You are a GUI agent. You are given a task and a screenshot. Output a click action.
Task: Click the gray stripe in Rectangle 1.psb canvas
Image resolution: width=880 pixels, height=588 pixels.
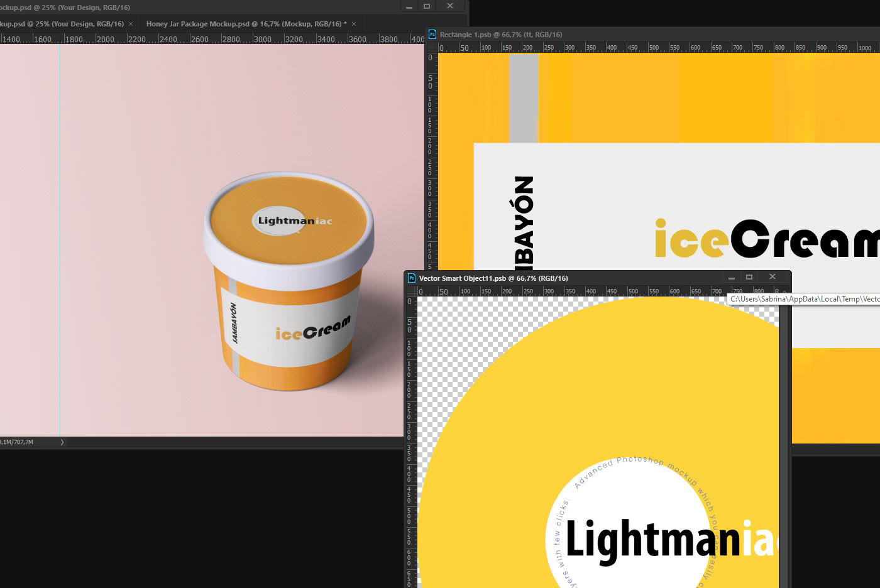click(x=524, y=98)
